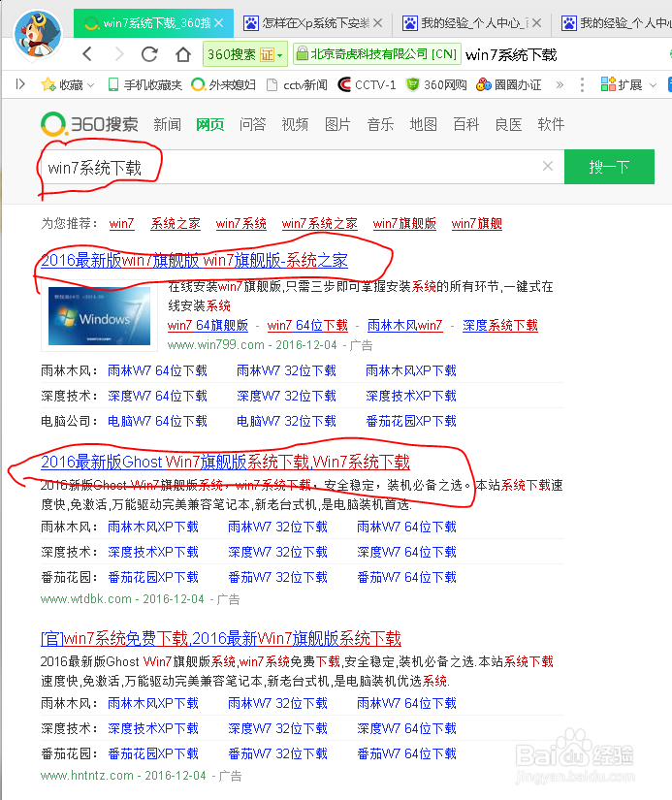Image resolution: width=672 pixels, height=800 pixels.
Task: Expand the 收藏 dropdown arrow
Action: tap(91, 85)
